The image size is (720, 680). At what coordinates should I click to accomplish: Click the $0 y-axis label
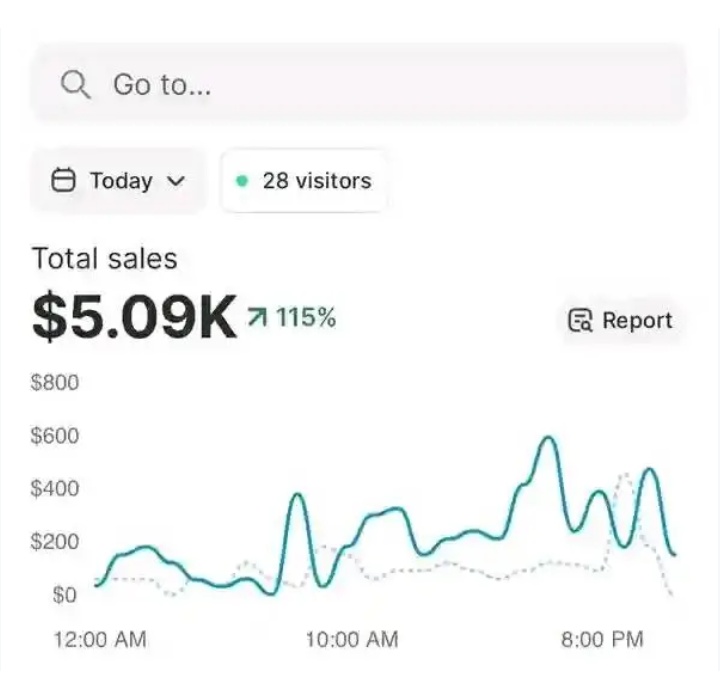64,595
